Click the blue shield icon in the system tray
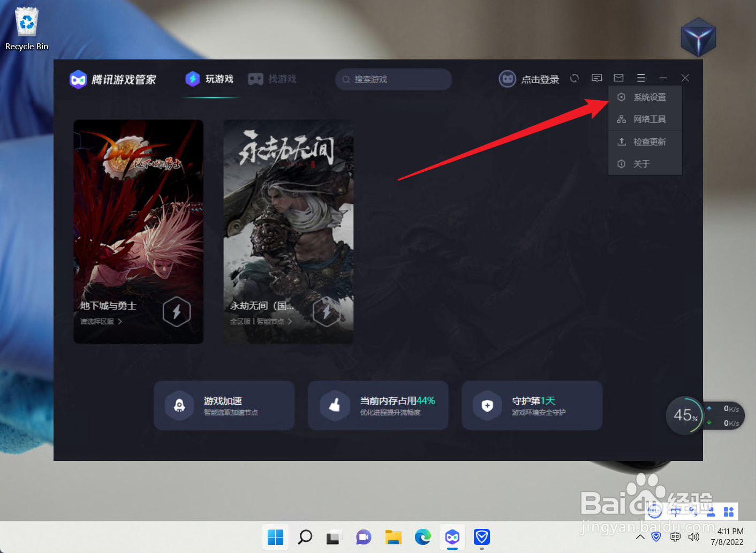 [656, 537]
